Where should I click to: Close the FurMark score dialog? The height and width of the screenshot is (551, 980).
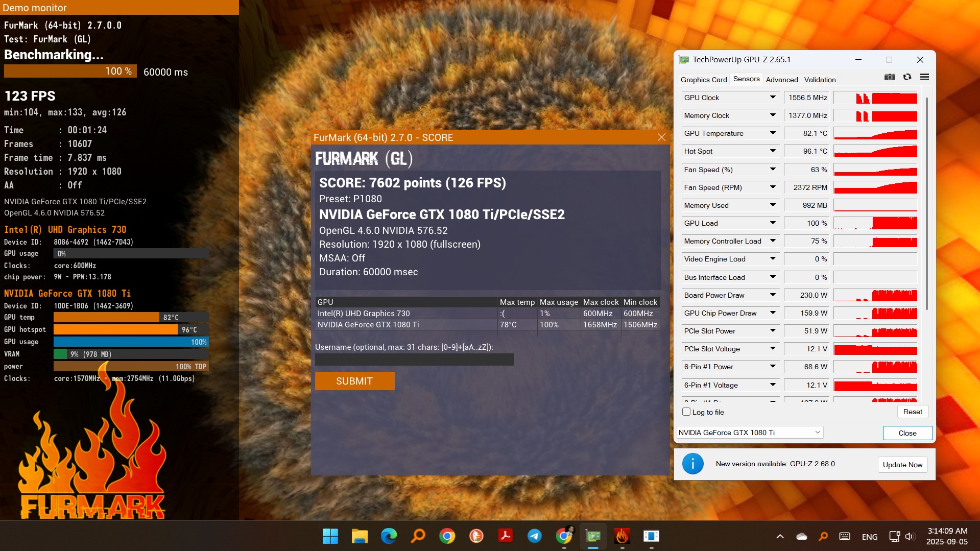point(661,137)
